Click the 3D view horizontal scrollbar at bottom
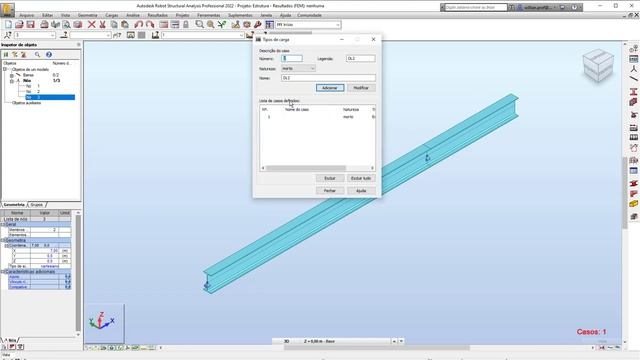 coord(376,348)
